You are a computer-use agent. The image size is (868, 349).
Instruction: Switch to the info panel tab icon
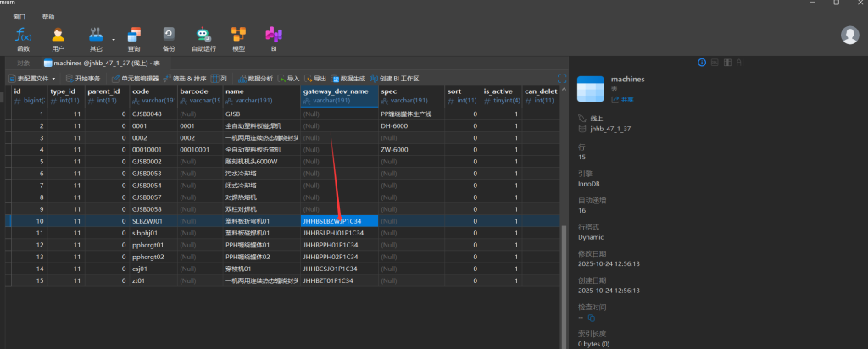(x=701, y=63)
